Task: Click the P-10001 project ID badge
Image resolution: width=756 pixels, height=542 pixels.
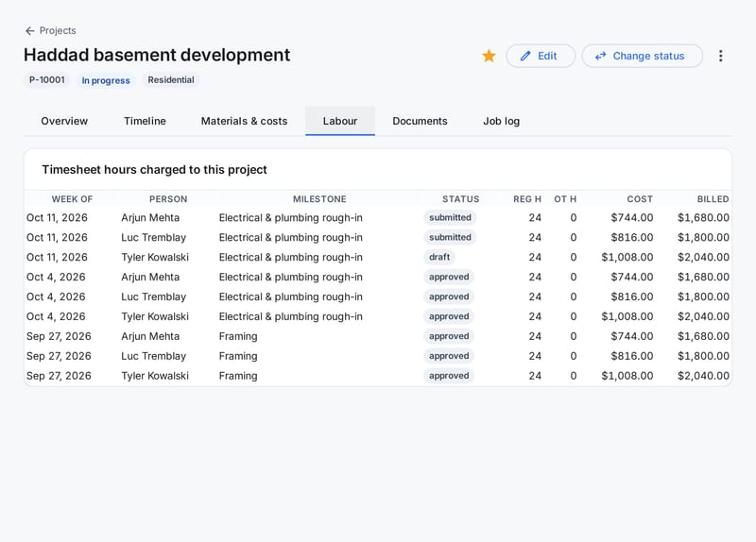Action: [46, 80]
